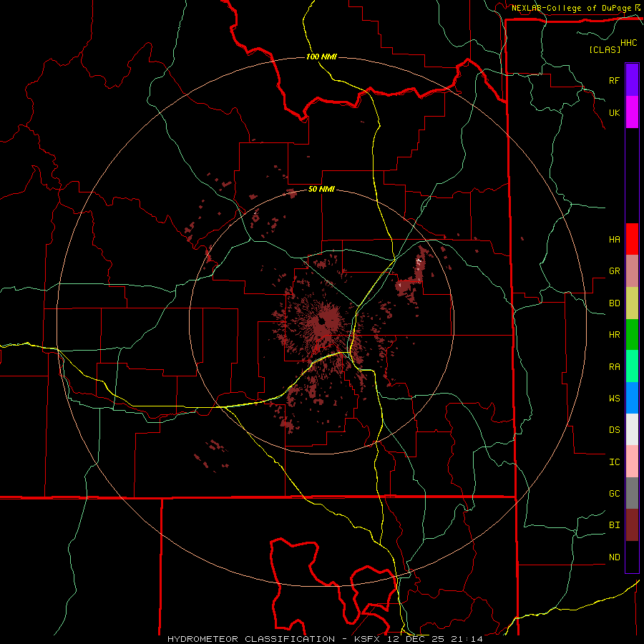Select the GR salmon legend swatch
This screenshot has width=644, height=644.
point(632,271)
